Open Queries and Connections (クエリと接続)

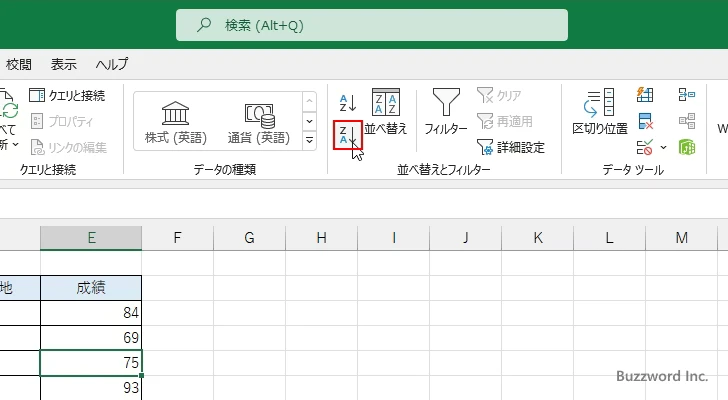click(x=67, y=96)
